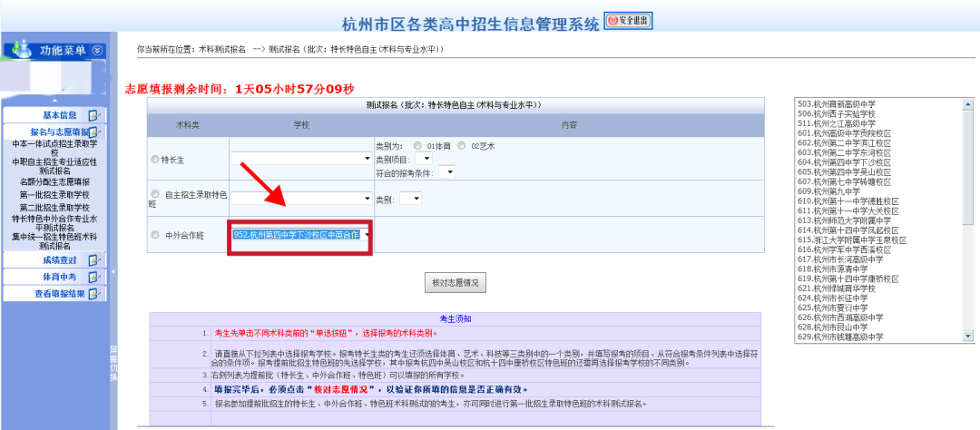980x430 pixels.
Task: Click the people icon in 功能菜单 header
Action: click(20, 49)
